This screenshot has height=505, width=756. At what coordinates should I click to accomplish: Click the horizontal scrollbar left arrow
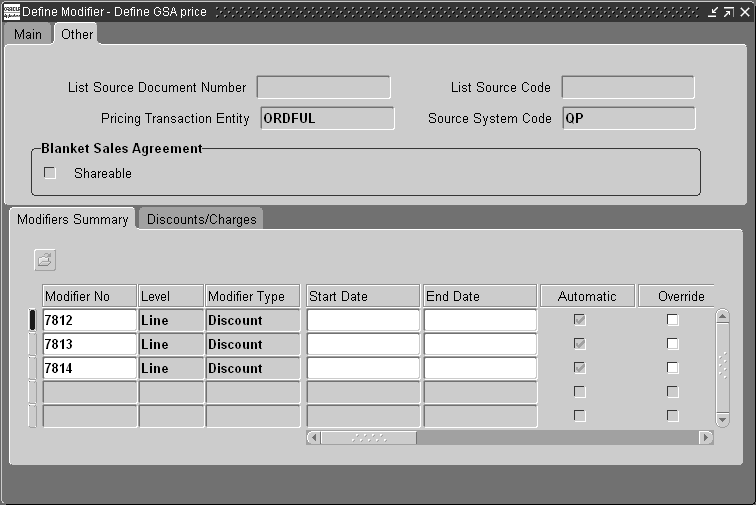pyautogui.click(x=314, y=437)
